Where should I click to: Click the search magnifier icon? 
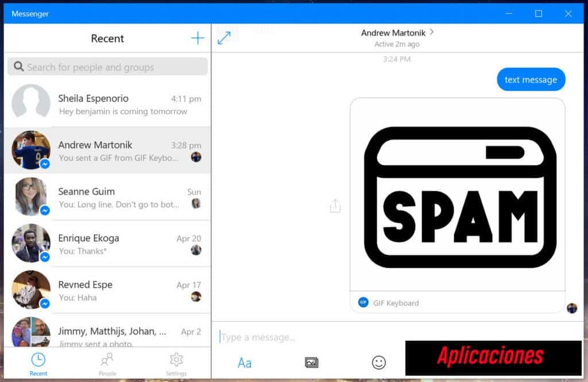click(x=18, y=67)
